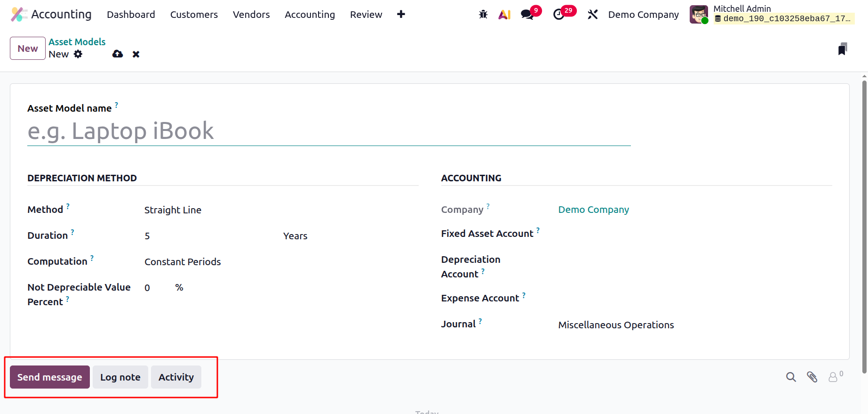Open the chatter search magnifier icon
Image resolution: width=868 pixels, height=414 pixels.
[791, 377]
